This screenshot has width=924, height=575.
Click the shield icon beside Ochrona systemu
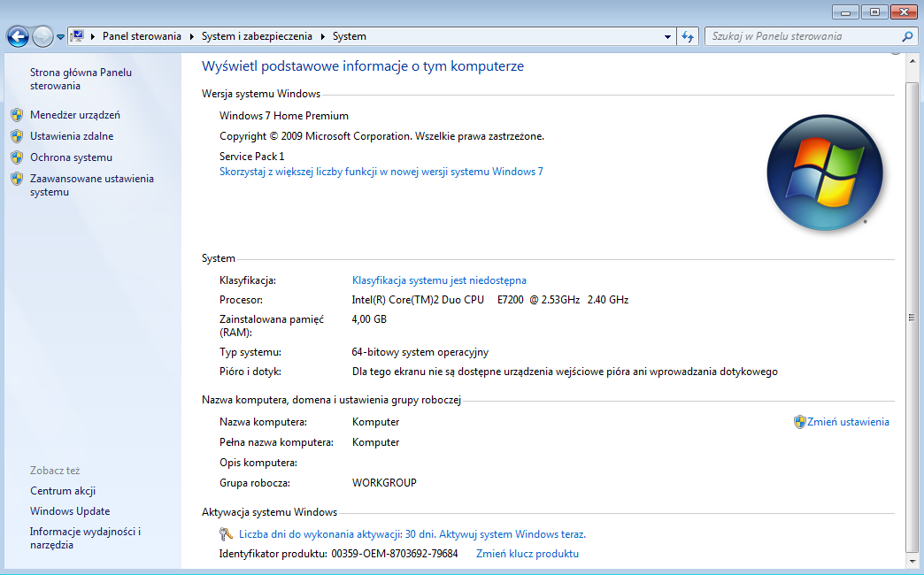tap(17, 157)
